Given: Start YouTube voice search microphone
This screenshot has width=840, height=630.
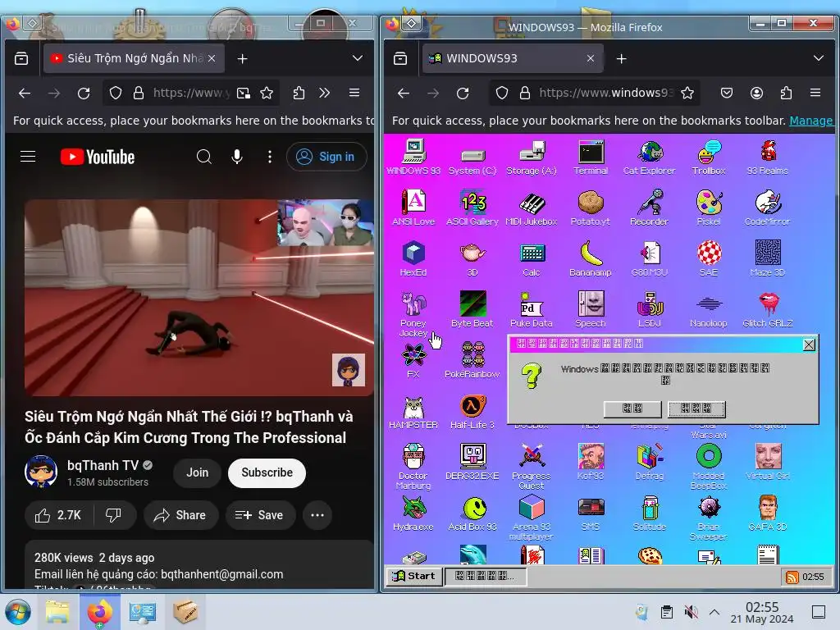Looking at the screenshot, I should pyautogui.click(x=237, y=157).
